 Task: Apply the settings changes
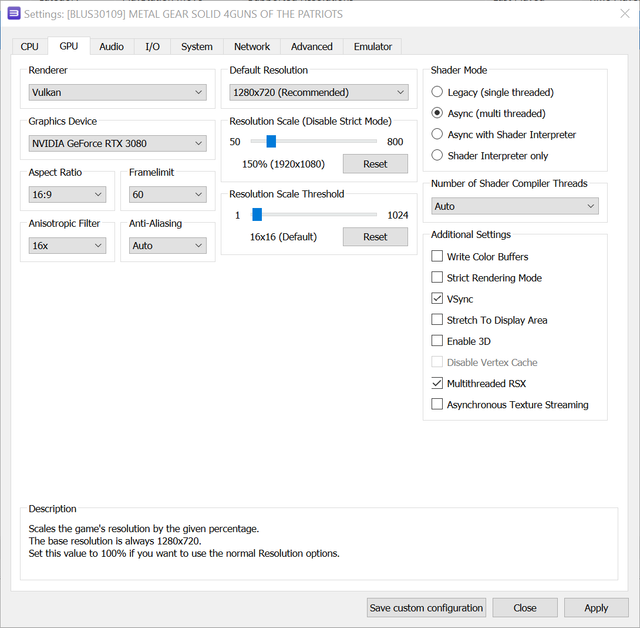596,608
